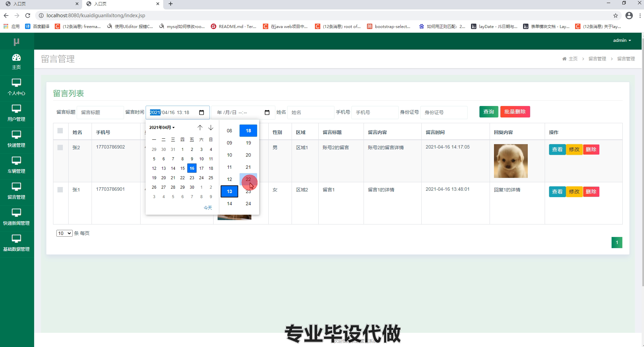
Task: Open the 主页 dashboard icon in sidebar
Action: tap(16, 58)
